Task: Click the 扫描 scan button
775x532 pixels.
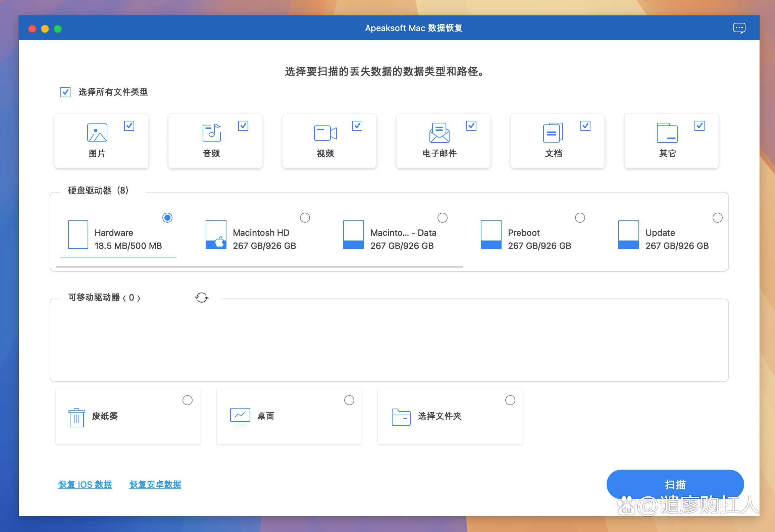Action: 675,484
